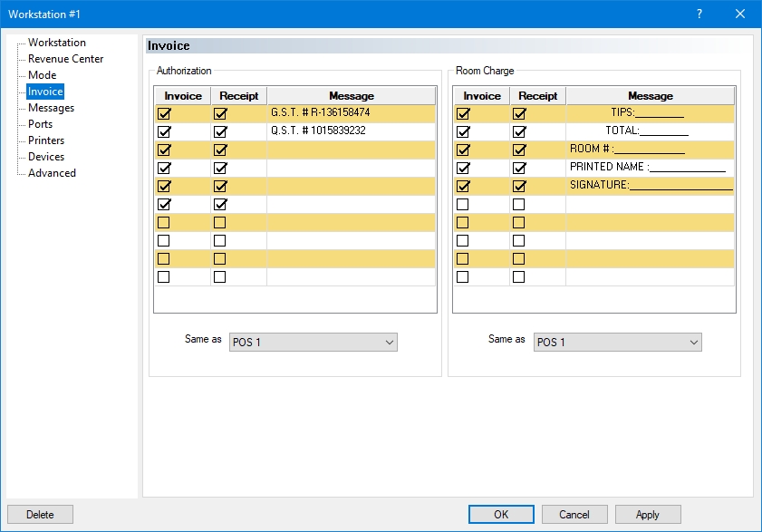Open Authorization 'Same as' POS 1 dropdown

313,342
